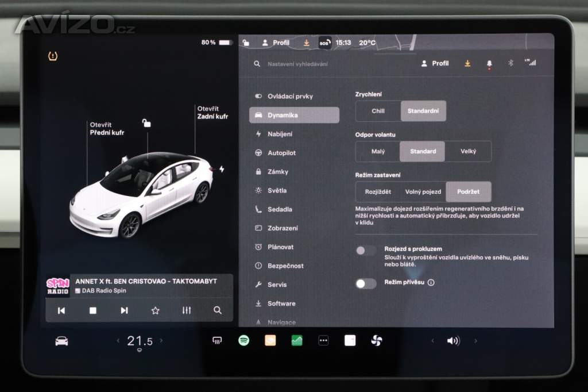
Task: Increase temperature with right arrow
Action: coord(161,341)
